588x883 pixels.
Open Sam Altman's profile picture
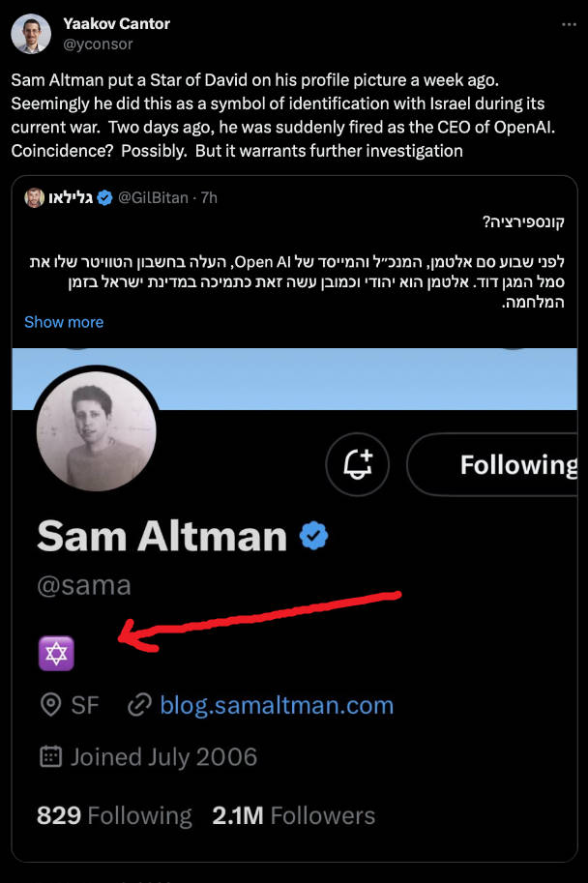coord(96,428)
